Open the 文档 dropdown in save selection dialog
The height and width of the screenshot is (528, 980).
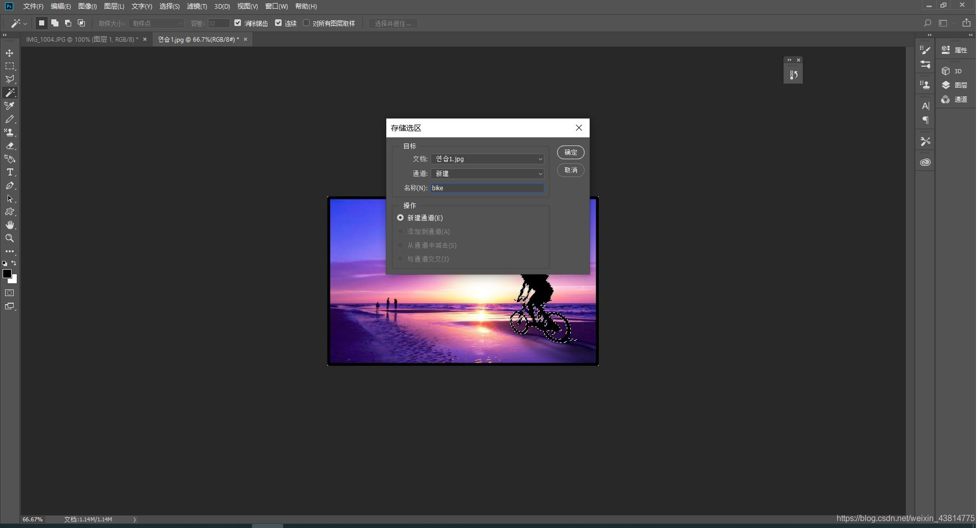[487, 159]
